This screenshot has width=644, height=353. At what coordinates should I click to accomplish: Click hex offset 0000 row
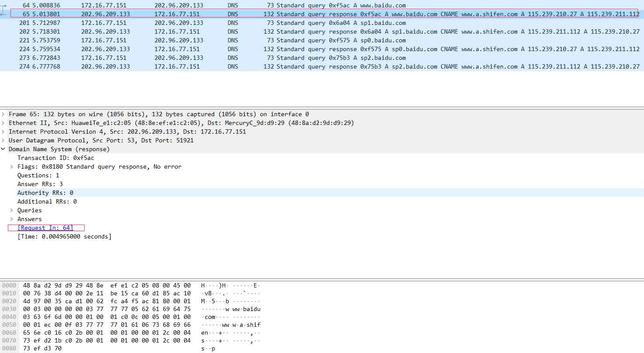(131, 285)
